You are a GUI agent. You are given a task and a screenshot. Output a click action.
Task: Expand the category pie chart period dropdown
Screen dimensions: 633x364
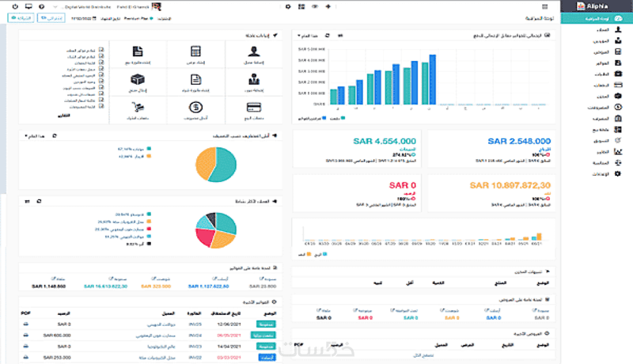pos(35,136)
